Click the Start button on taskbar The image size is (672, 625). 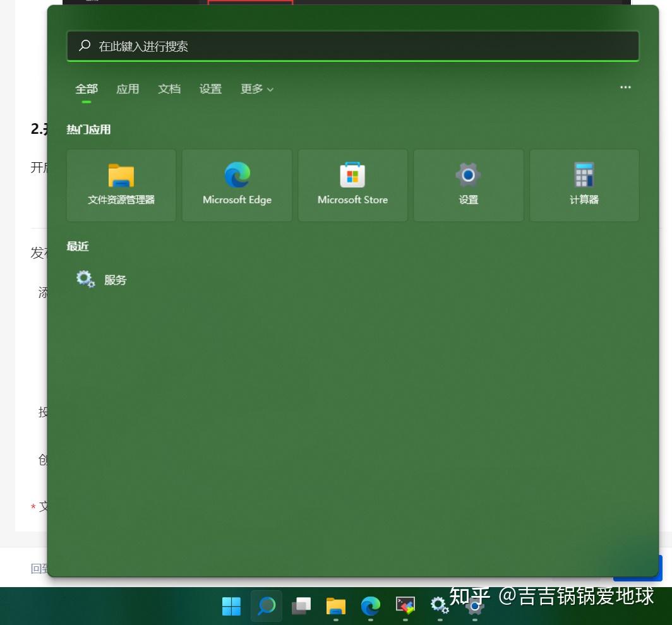pos(231,606)
